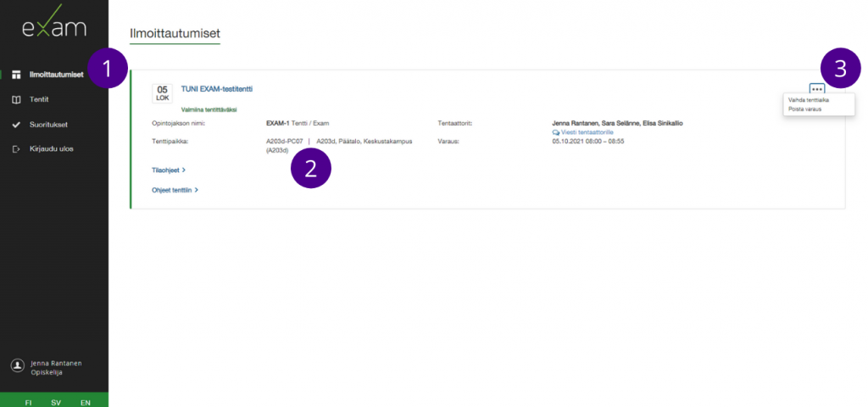Click the chat bubble icon beside Viesti tentaattorille
868x407 pixels.
pos(555,132)
